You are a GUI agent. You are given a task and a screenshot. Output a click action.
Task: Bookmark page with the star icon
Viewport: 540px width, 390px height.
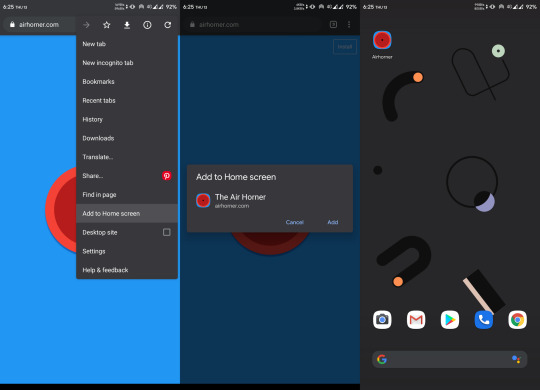click(107, 25)
